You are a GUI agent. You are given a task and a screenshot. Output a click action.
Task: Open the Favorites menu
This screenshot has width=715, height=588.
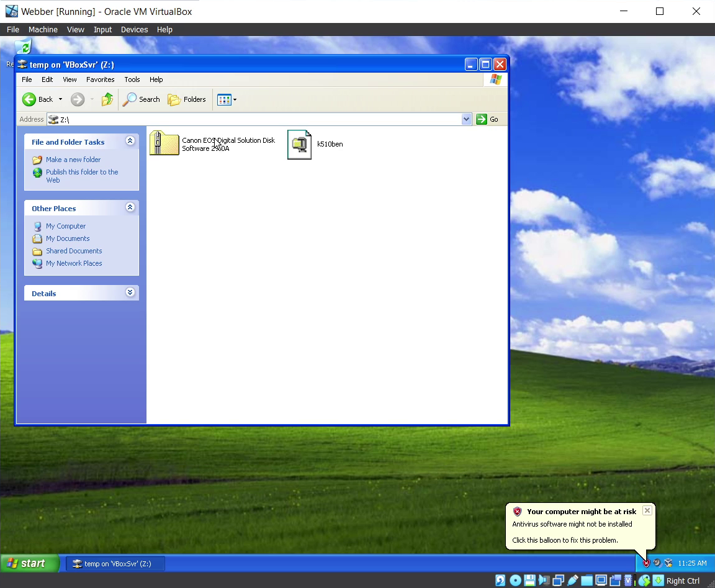(100, 79)
